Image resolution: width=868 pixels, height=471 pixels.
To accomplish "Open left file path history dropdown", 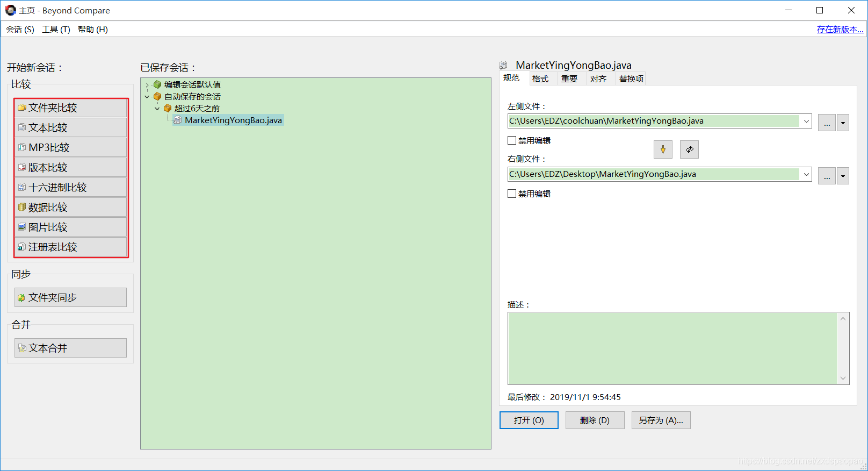I will (x=806, y=121).
